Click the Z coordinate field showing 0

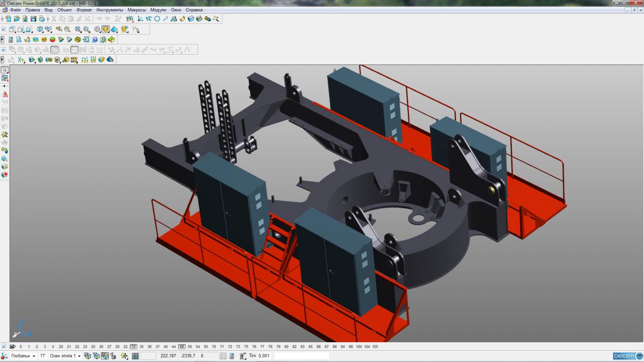pyautogui.click(x=208, y=356)
